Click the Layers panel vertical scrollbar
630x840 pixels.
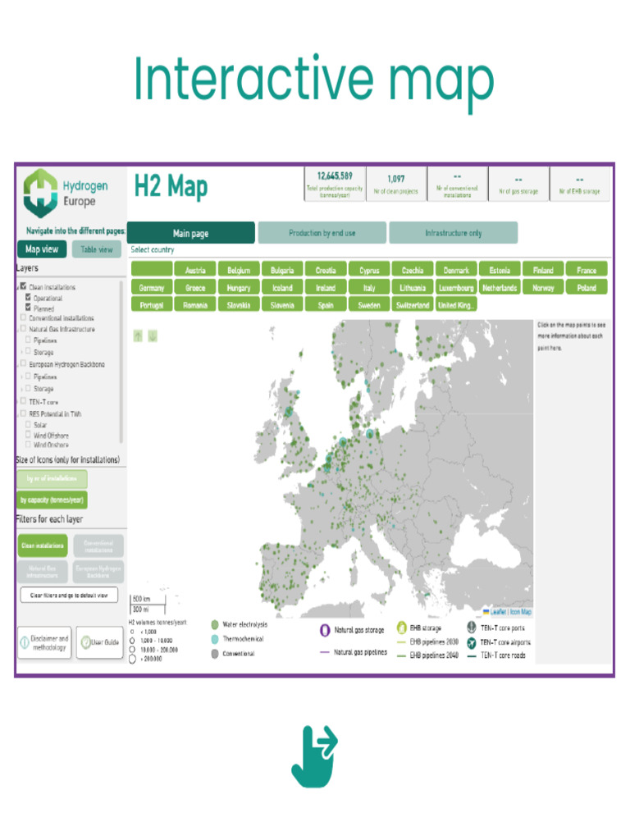[x=121, y=362]
